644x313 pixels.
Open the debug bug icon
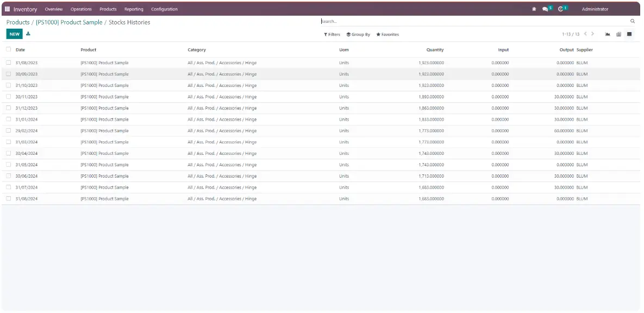(x=534, y=9)
